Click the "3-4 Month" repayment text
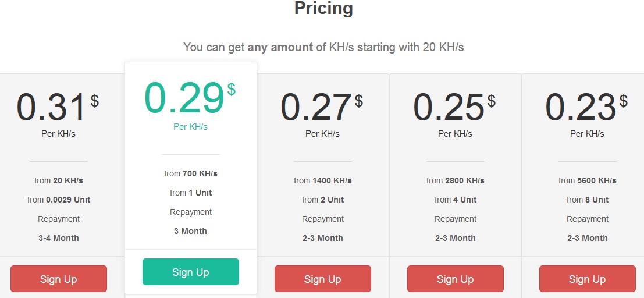Viewport: 644px width, 298px height. pos(58,238)
